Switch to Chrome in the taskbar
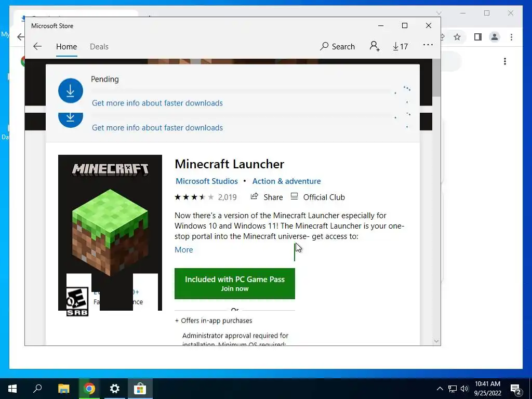The image size is (532, 399). click(x=89, y=389)
